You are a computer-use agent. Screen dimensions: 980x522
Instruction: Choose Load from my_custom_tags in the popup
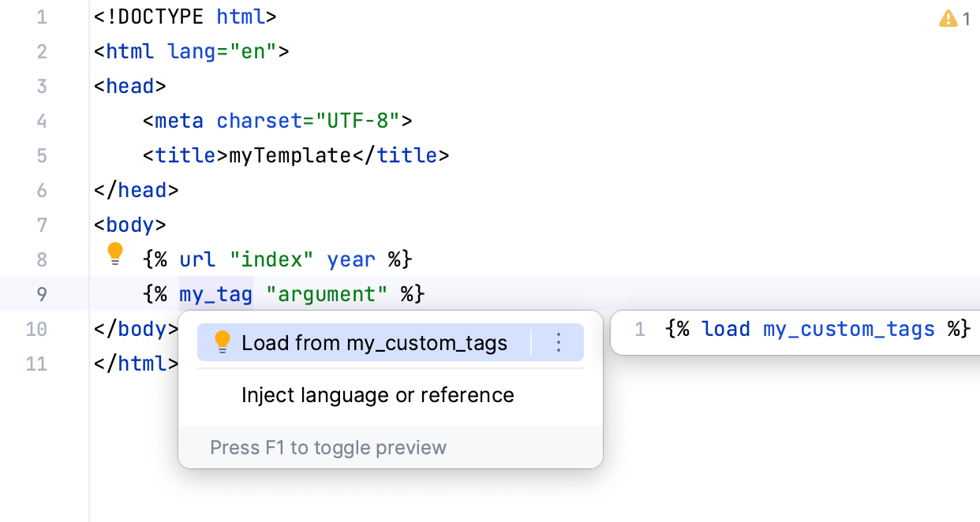point(375,342)
